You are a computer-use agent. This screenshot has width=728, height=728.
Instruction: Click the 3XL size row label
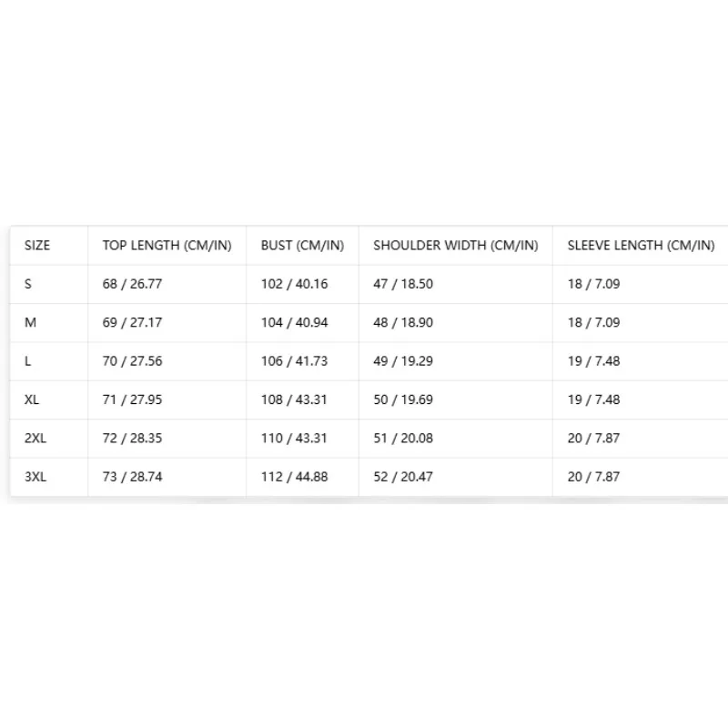pyautogui.click(x=35, y=476)
